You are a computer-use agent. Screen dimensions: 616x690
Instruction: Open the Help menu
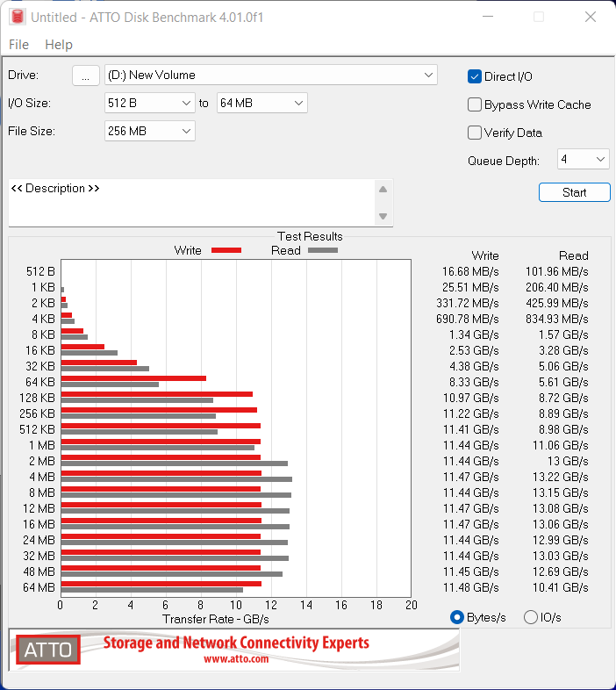click(x=59, y=45)
